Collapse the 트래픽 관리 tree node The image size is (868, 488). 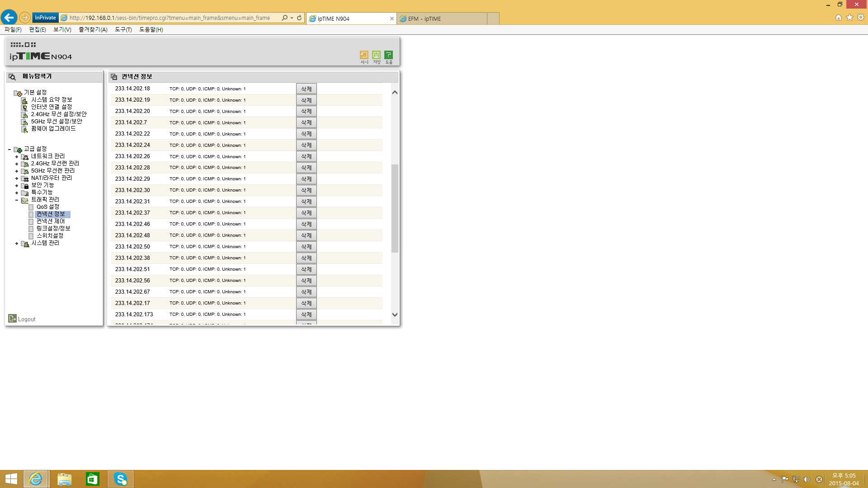coord(17,200)
